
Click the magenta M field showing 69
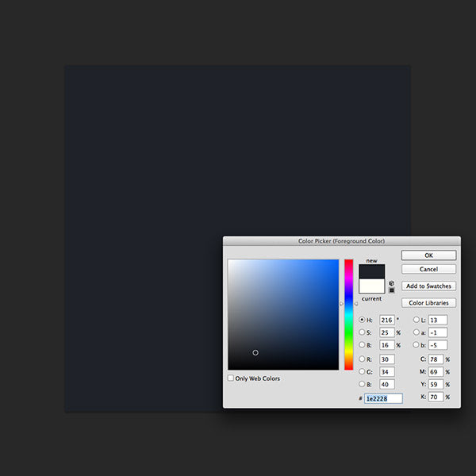(x=436, y=371)
